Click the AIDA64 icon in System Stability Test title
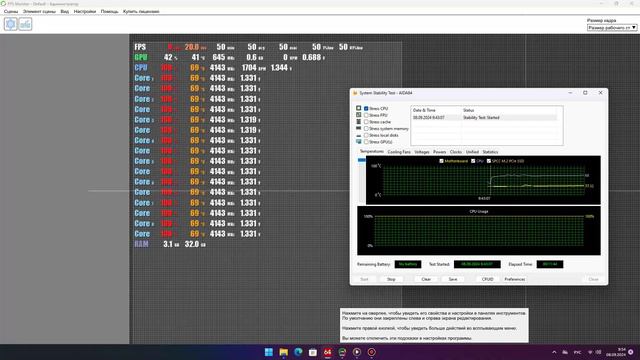Image resolution: width=640 pixels, height=360 pixels. tap(355, 93)
